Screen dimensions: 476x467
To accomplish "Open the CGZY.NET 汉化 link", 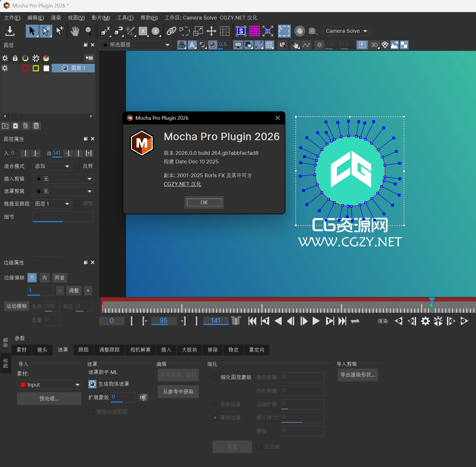I will click(x=182, y=184).
